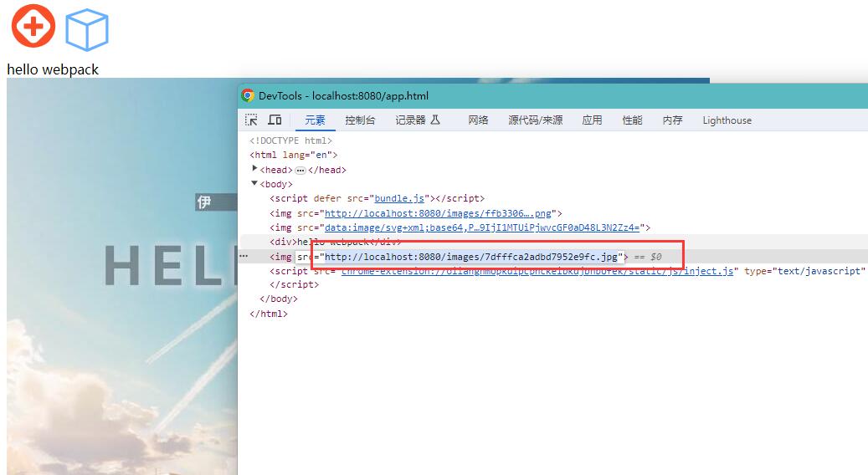Open the 网络 tab
The height and width of the screenshot is (475, 868).
478,120
